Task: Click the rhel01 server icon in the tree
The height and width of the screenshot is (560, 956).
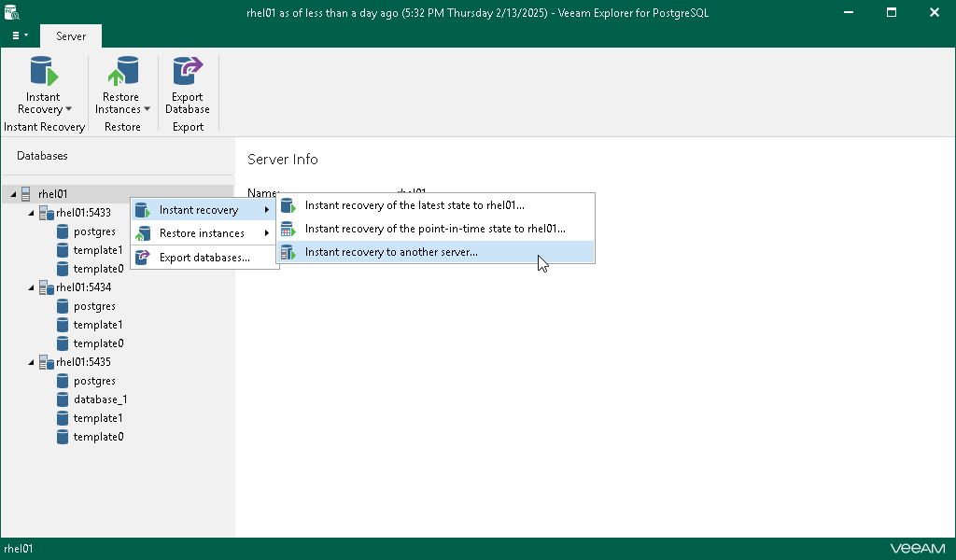Action: click(x=25, y=194)
